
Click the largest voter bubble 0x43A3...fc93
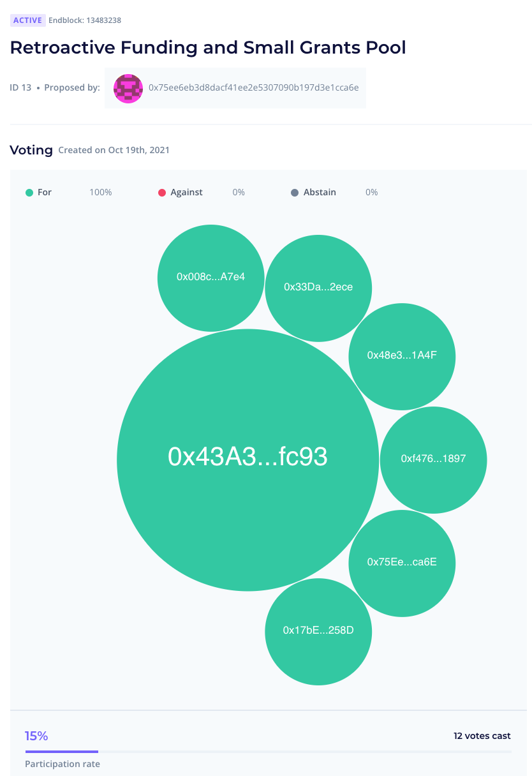coord(248,460)
